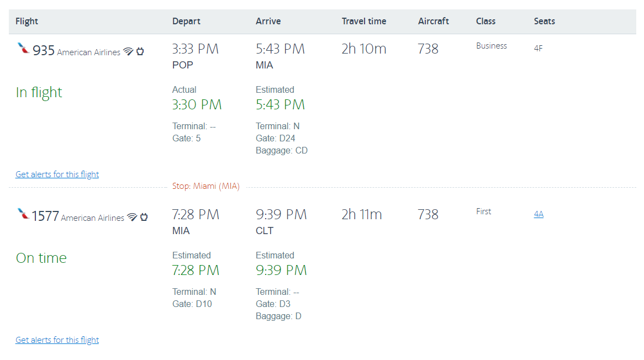Click the Seats column header
The height and width of the screenshot is (360, 644).
coord(544,22)
